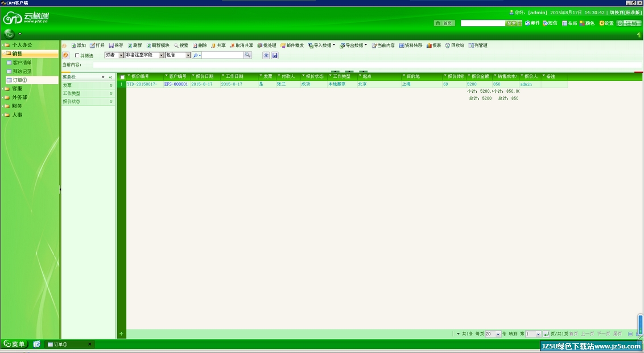
Task: Click the top search input field
Action: click(x=483, y=23)
